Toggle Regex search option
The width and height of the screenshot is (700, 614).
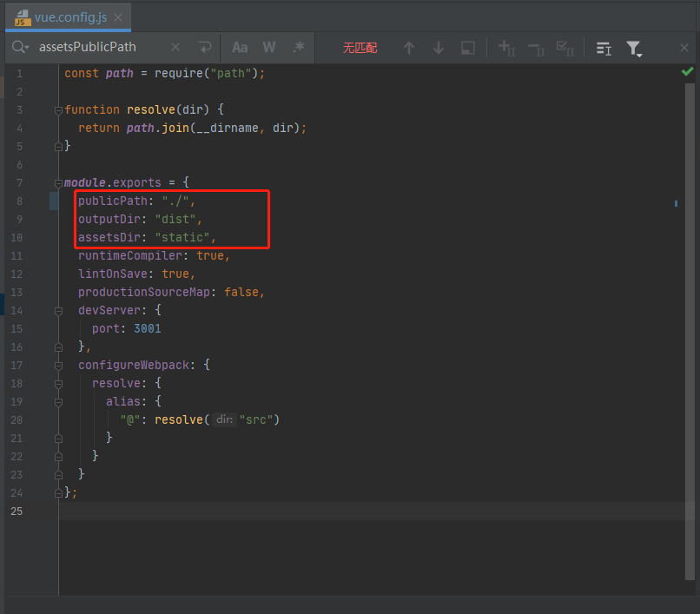click(299, 48)
